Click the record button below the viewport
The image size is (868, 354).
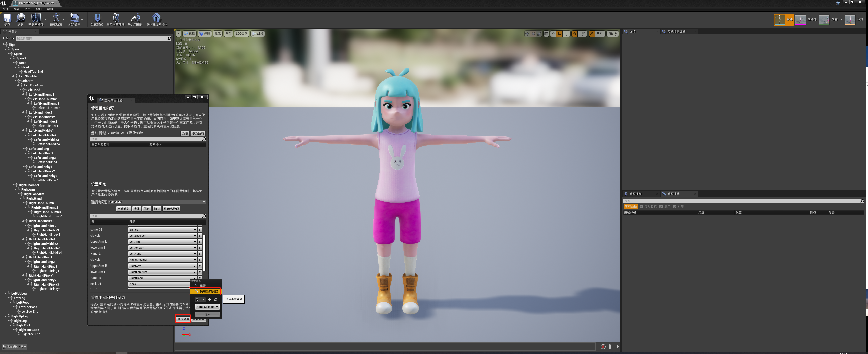[603, 347]
